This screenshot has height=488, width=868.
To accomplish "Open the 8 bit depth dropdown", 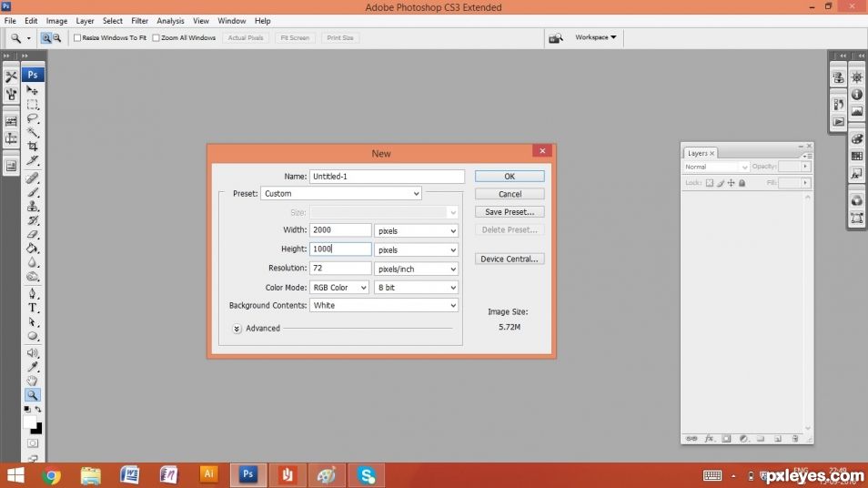I will [417, 288].
